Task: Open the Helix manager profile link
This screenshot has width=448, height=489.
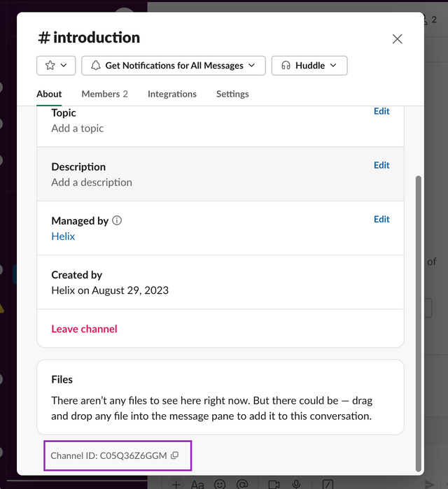Action: [x=63, y=236]
